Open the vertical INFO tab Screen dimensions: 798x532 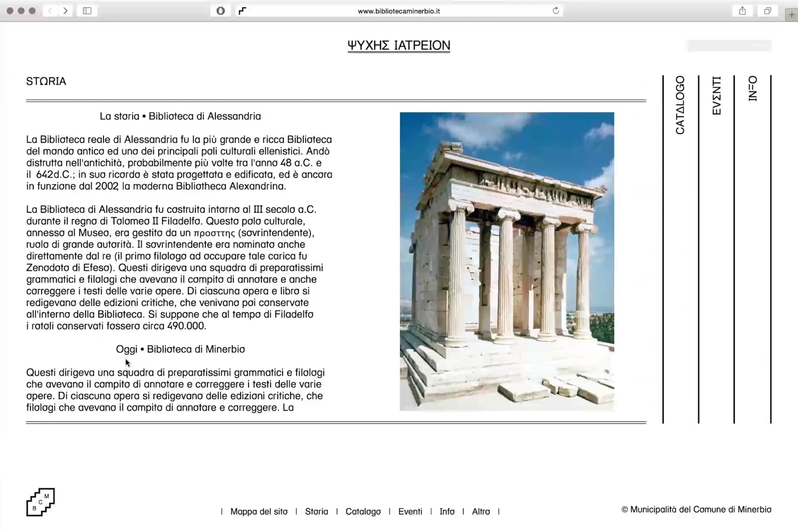752,88
